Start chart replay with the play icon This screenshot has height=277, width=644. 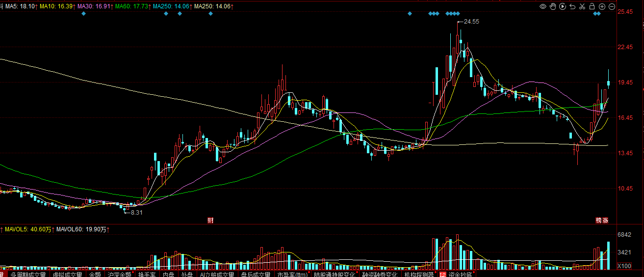563,6
